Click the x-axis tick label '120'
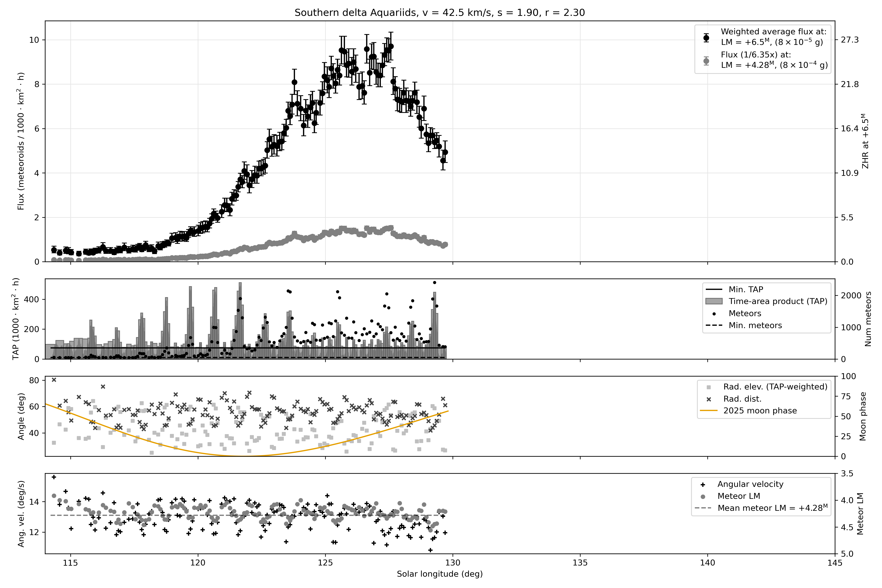 click(198, 563)
